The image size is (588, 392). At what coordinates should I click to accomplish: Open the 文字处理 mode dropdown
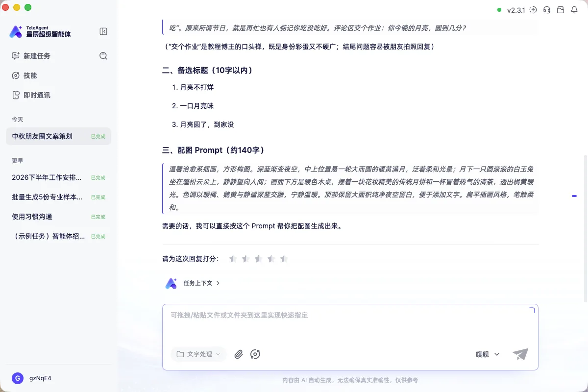pyautogui.click(x=198, y=354)
